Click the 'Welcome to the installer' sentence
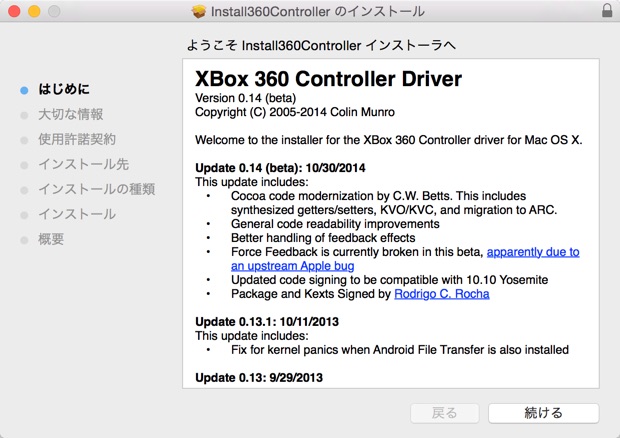 (x=388, y=140)
